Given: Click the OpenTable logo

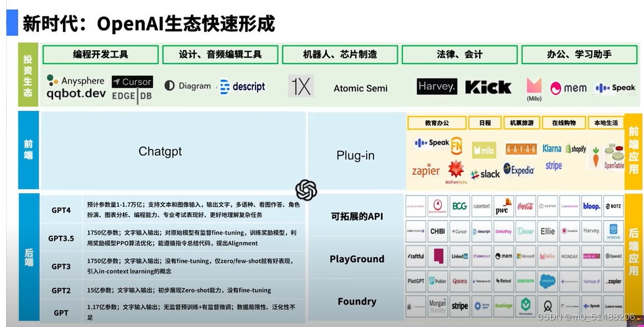Looking at the screenshot, I should pos(614,156).
